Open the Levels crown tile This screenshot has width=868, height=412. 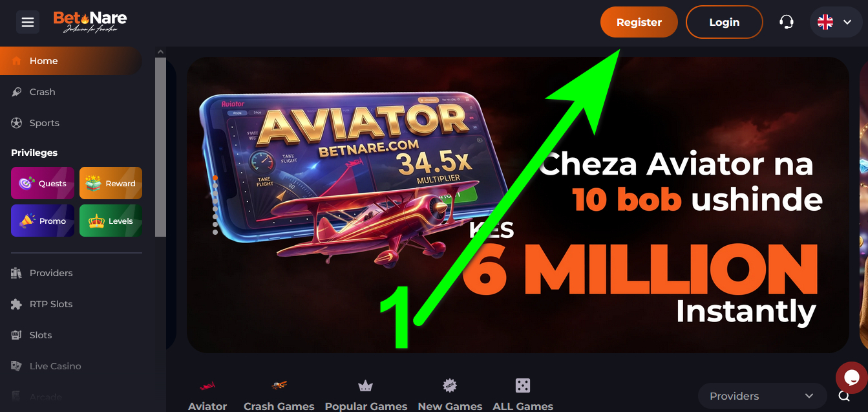pyautogui.click(x=111, y=221)
